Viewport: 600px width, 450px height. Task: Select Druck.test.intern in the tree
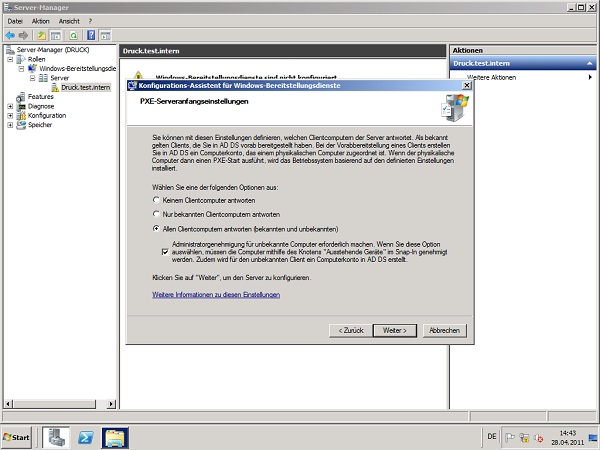tap(86, 87)
